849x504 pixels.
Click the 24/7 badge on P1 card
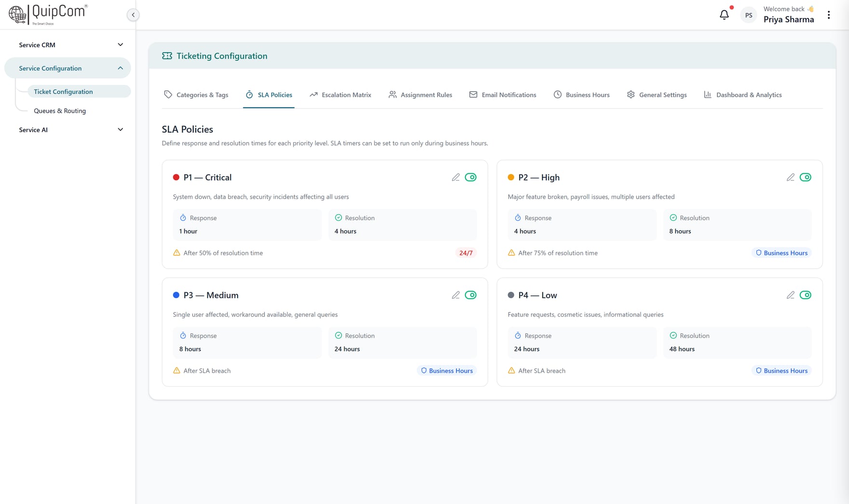[x=466, y=253]
